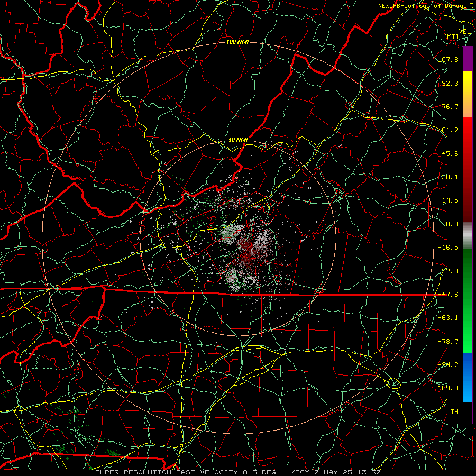
Task: Click the 61.2 scale value
Action: click(450, 130)
